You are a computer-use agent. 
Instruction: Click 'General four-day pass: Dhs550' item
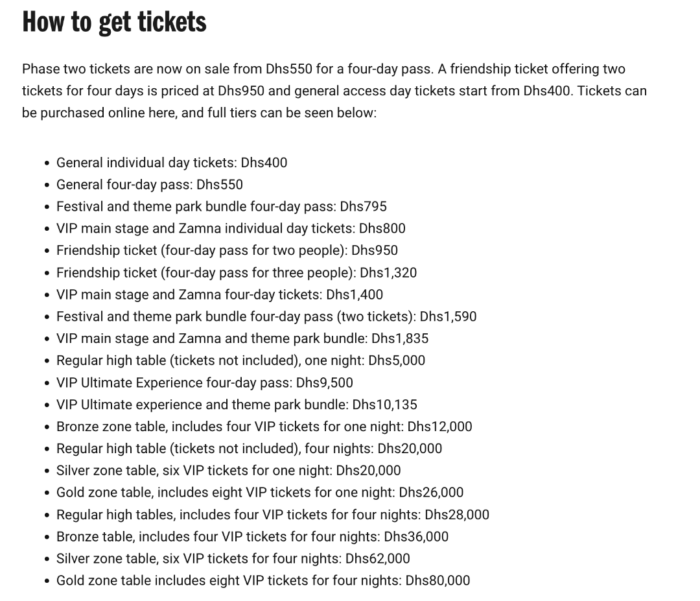[149, 185]
